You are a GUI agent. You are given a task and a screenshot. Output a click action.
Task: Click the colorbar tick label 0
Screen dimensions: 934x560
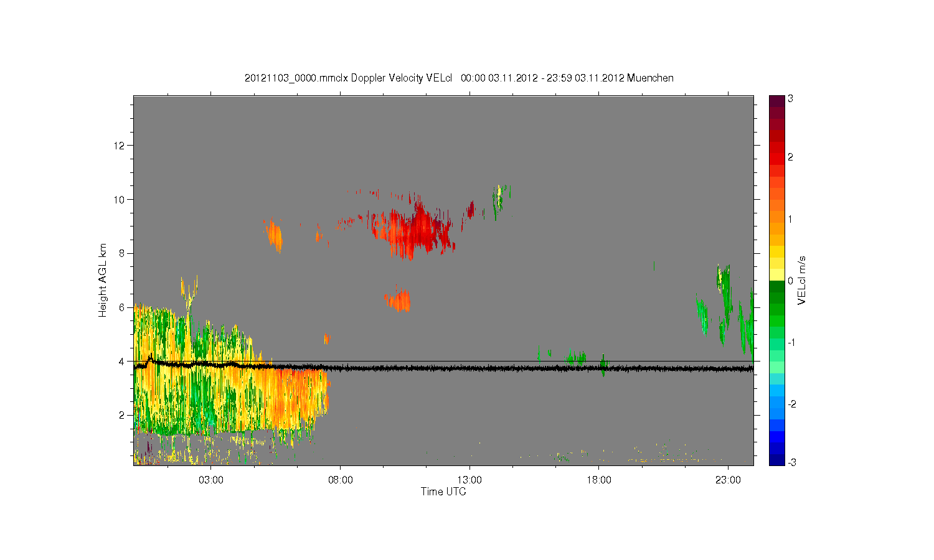tap(790, 281)
